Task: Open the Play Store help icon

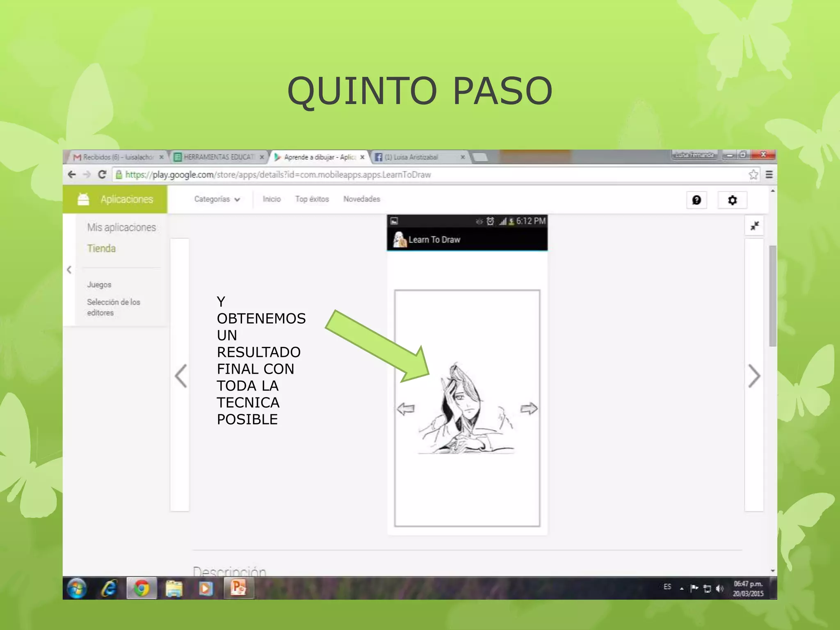Action: click(x=696, y=200)
